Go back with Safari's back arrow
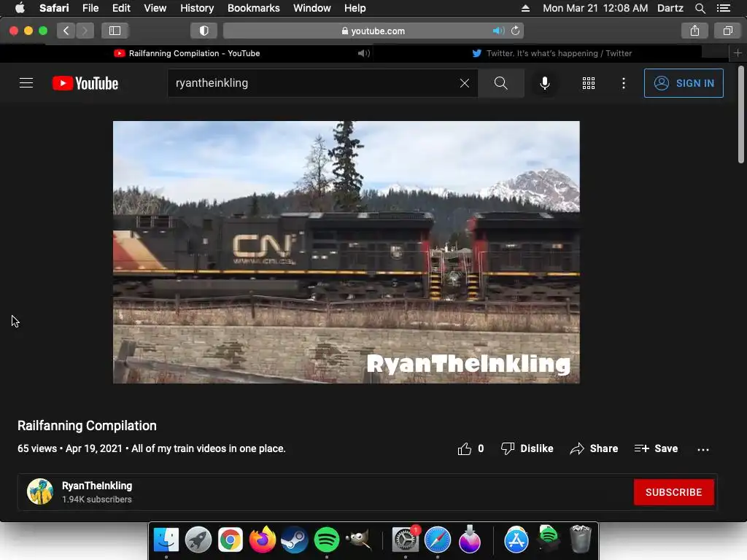Viewport: 747px width, 560px height. [x=66, y=31]
